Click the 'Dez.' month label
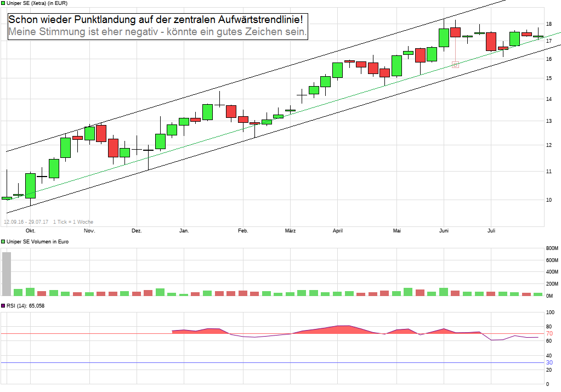This screenshot has width=561, height=392. pyautogui.click(x=137, y=231)
